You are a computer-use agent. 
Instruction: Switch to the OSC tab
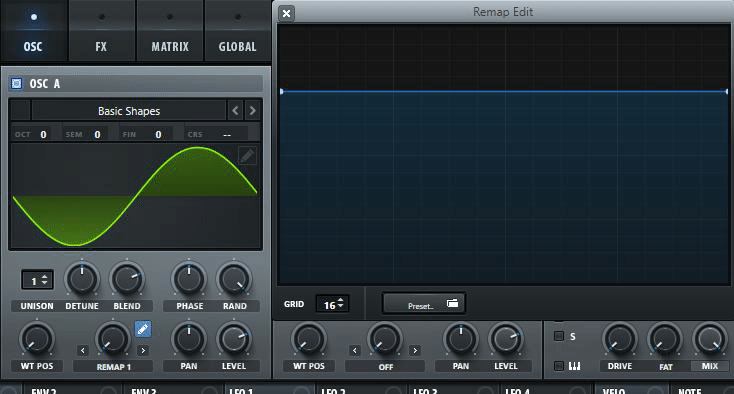coord(33,30)
